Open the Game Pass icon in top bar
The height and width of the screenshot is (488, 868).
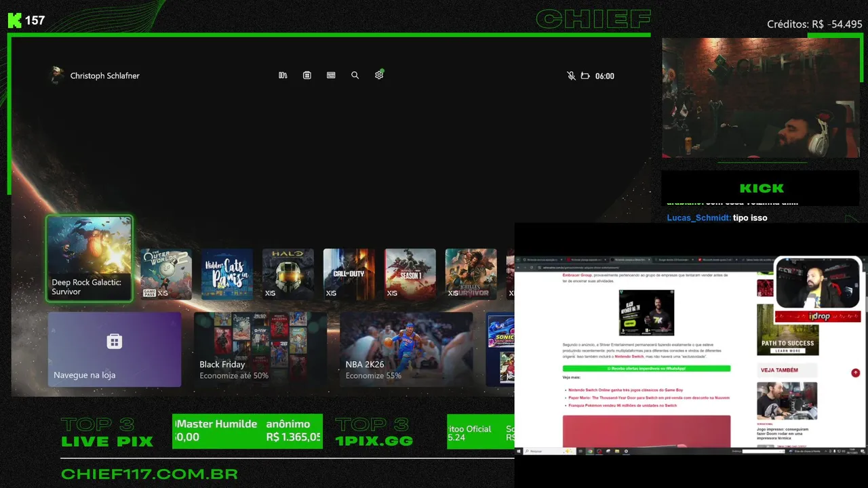point(331,75)
